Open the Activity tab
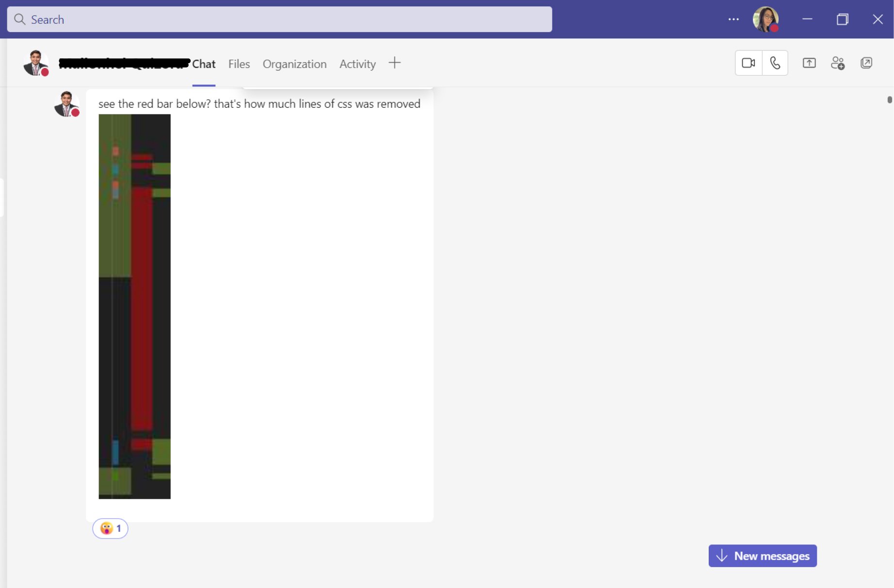This screenshot has height=588, width=894. pos(358,64)
